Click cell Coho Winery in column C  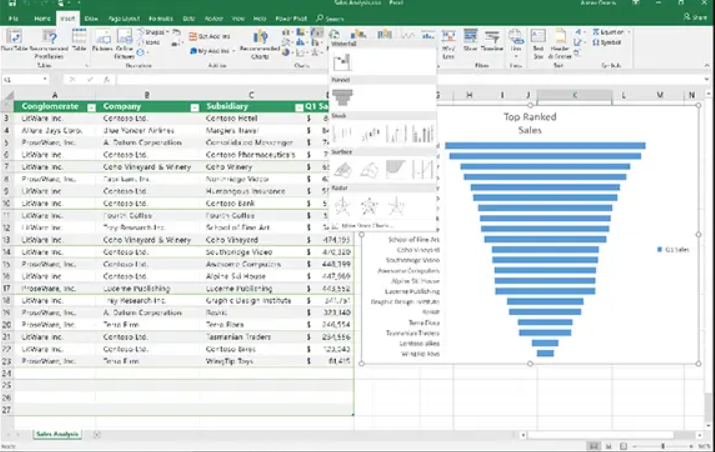point(251,167)
